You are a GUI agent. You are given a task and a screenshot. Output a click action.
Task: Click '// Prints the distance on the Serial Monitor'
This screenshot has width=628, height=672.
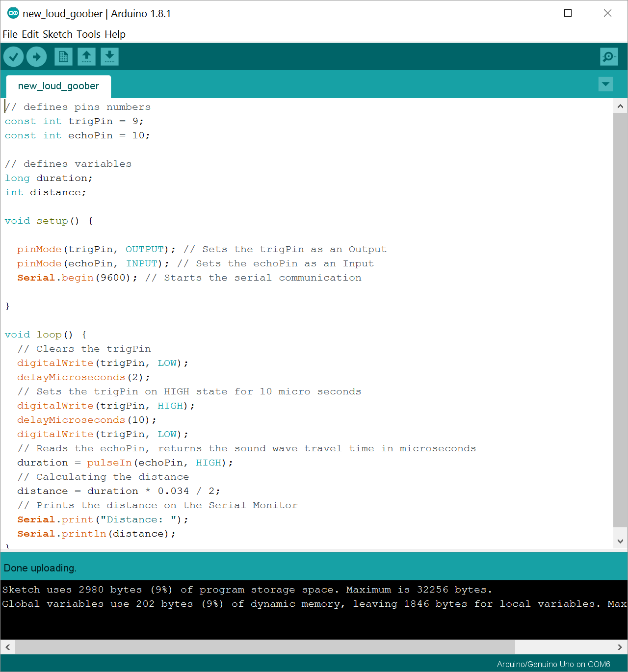(x=157, y=505)
